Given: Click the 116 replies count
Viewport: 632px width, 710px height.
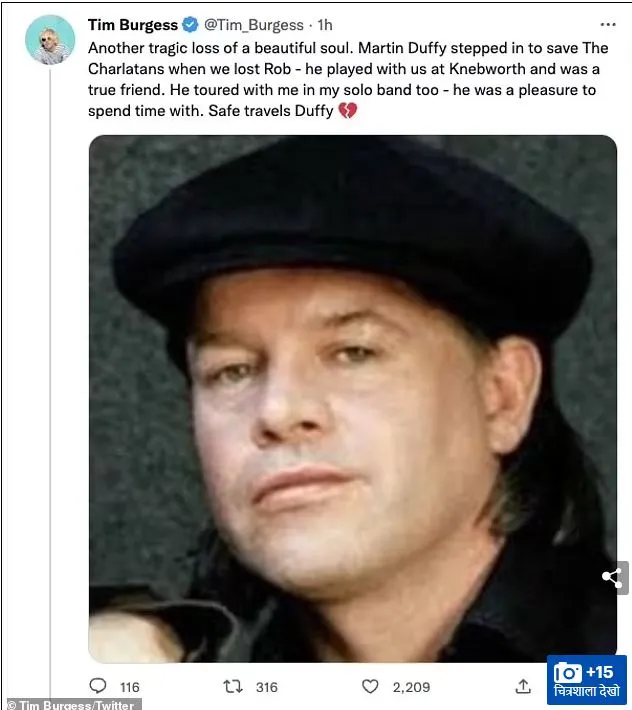Looking at the screenshot, I should [x=129, y=687].
